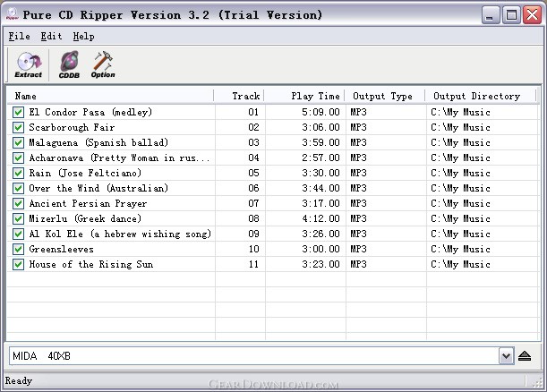547x392 pixels.
Task: Expand the CD drive dropdown arrow
Action: pos(506,356)
